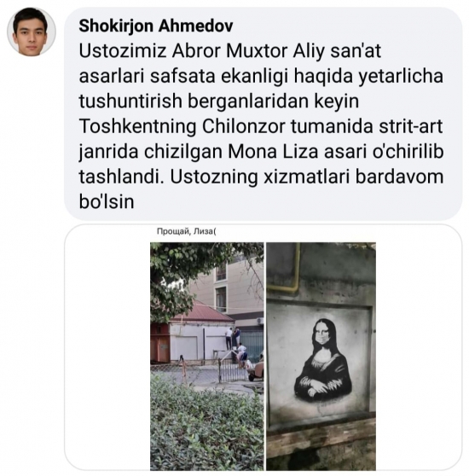Click the metal fence in street photo

(x=230, y=370)
